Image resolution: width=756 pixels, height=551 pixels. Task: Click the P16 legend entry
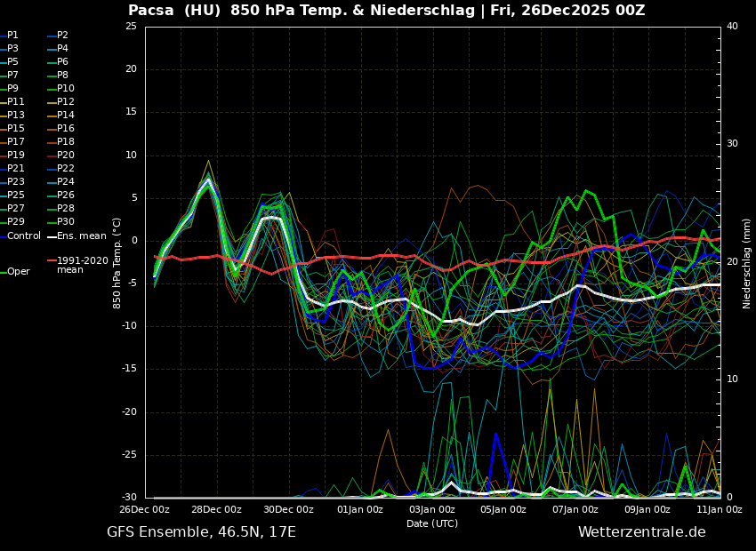point(66,129)
